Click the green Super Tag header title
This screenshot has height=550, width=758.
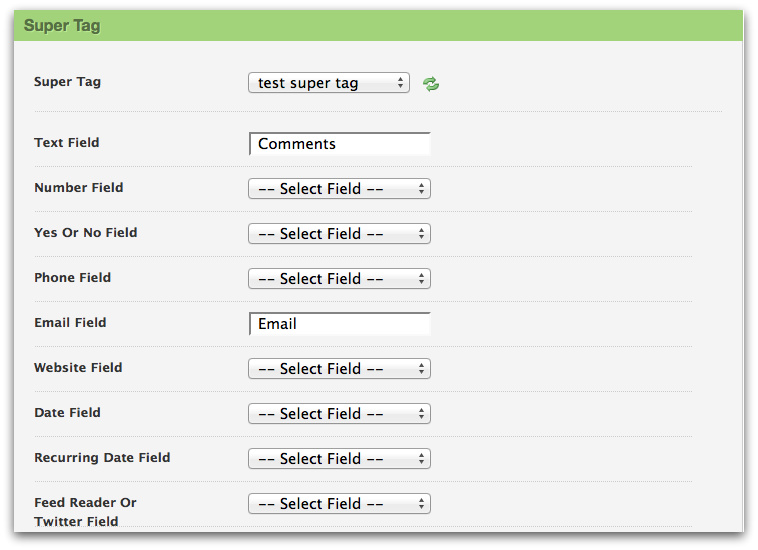[x=62, y=26]
